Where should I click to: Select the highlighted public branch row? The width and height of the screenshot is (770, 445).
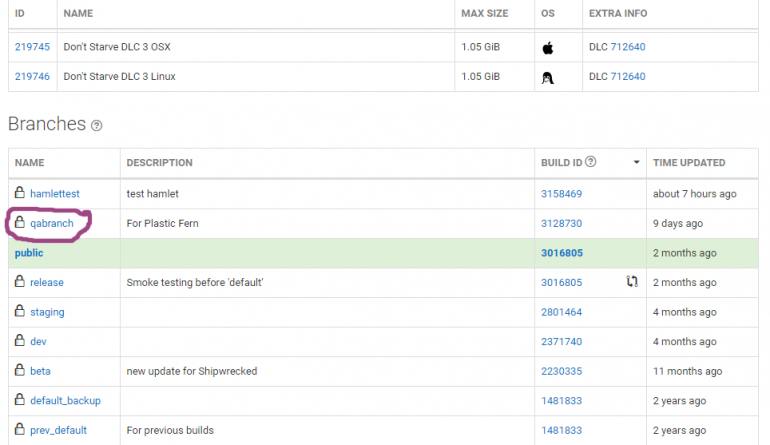(383, 253)
